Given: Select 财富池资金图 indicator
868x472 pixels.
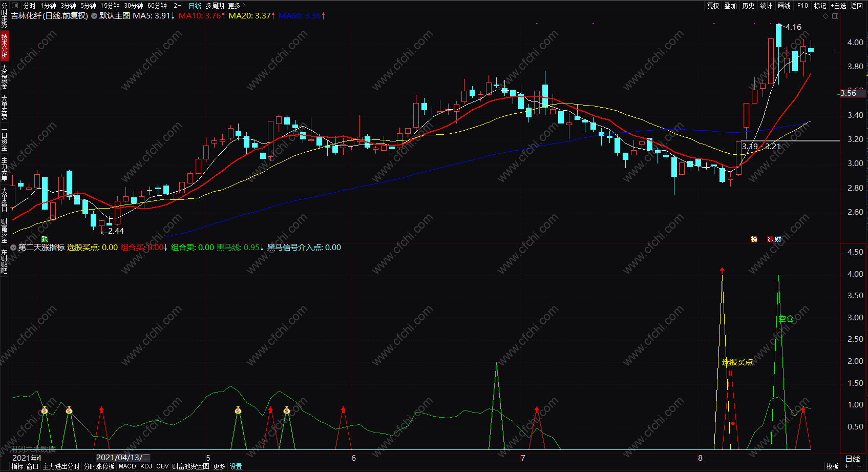Looking at the screenshot, I should point(190,466).
